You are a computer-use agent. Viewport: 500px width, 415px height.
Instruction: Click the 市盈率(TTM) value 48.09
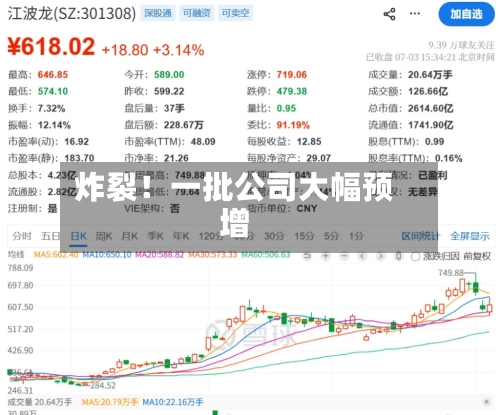203,142
